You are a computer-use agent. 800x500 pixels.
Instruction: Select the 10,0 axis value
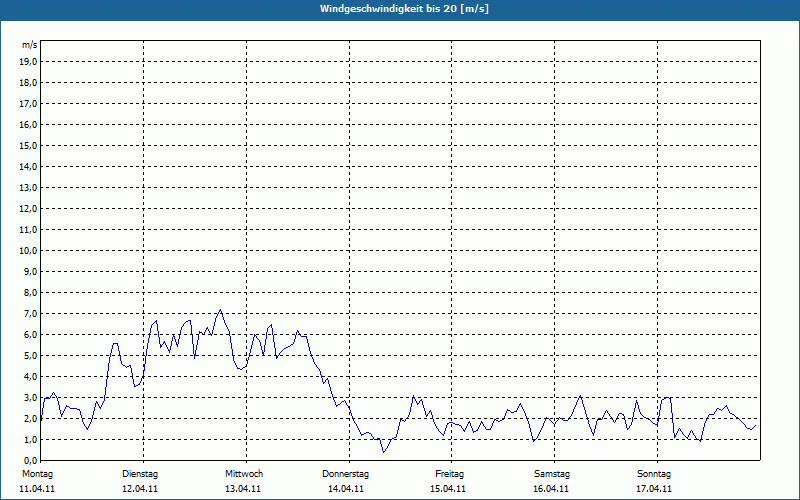click(28, 251)
